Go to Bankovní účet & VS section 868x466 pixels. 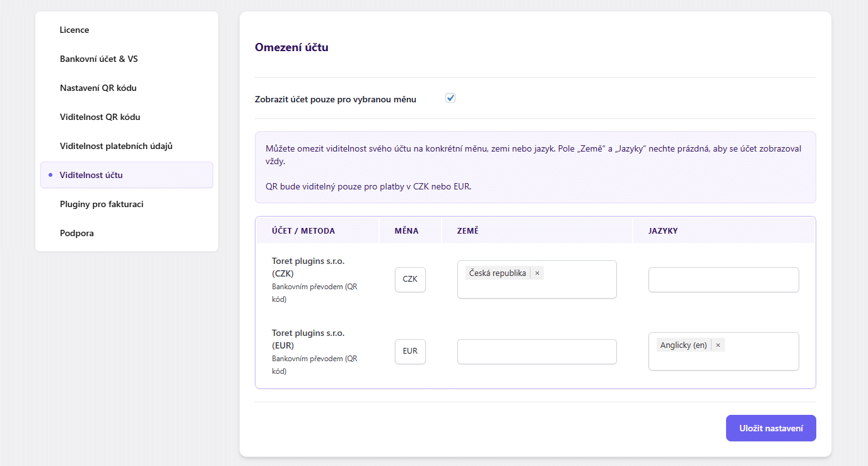tap(98, 59)
